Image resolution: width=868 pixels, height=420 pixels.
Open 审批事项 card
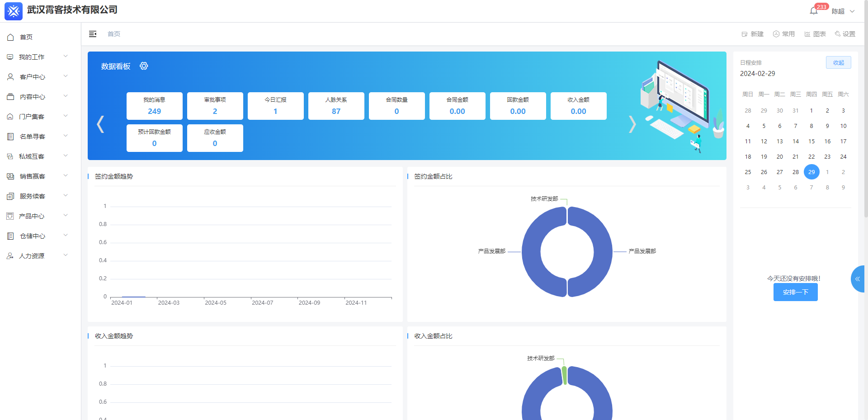[x=215, y=106]
